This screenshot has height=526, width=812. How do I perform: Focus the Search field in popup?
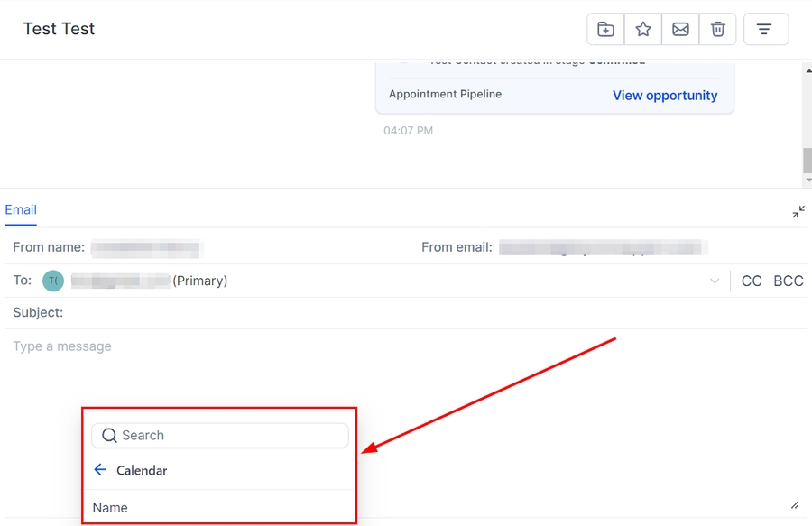(230, 436)
